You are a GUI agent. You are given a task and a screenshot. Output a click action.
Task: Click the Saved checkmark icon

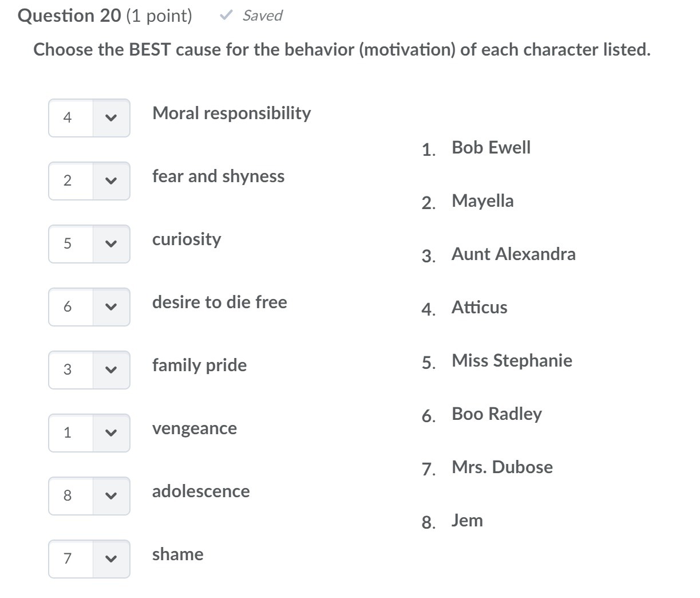click(226, 15)
